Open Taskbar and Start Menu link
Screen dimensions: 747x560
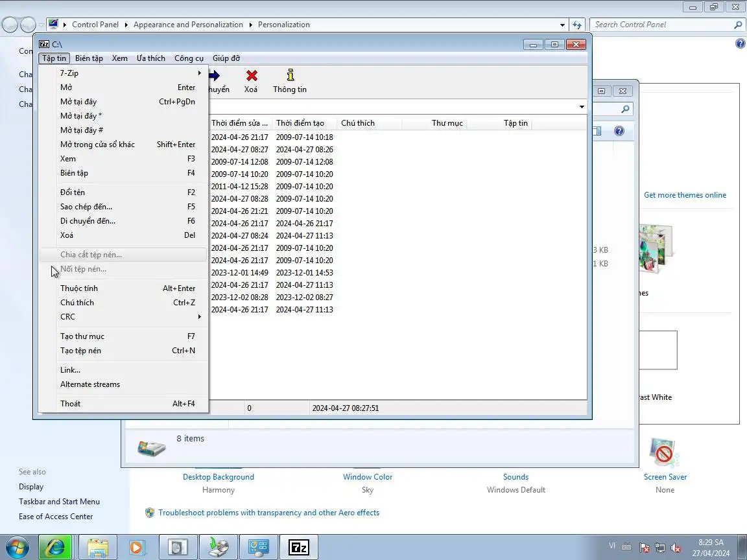pos(60,502)
